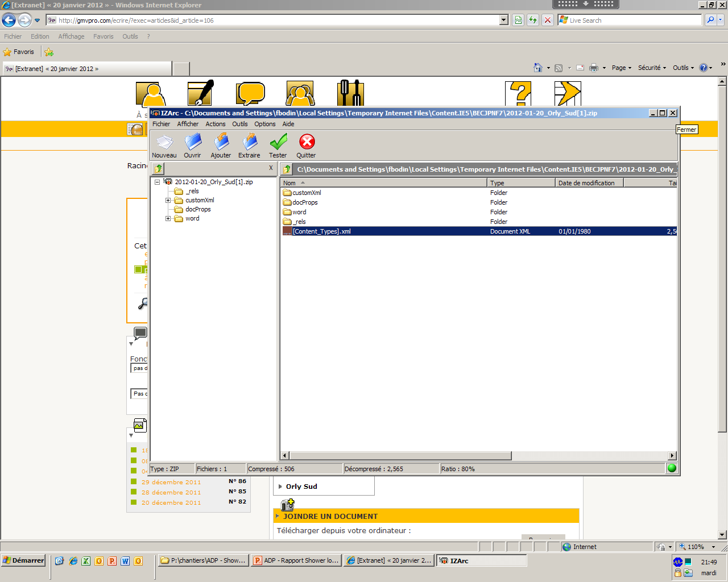Click the magnifying glass icon on the web page
This screenshot has width=728, height=582.
pos(143,303)
